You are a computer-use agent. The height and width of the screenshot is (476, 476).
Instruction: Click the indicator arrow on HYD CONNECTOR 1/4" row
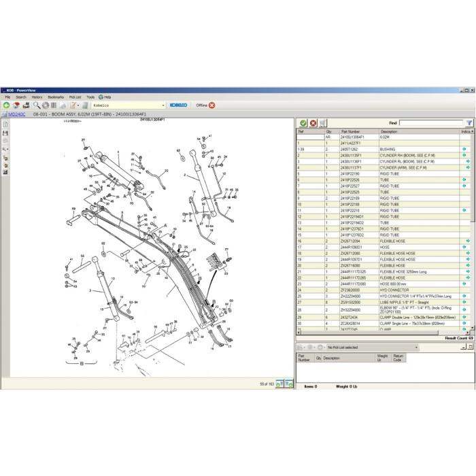coord(464,296)
